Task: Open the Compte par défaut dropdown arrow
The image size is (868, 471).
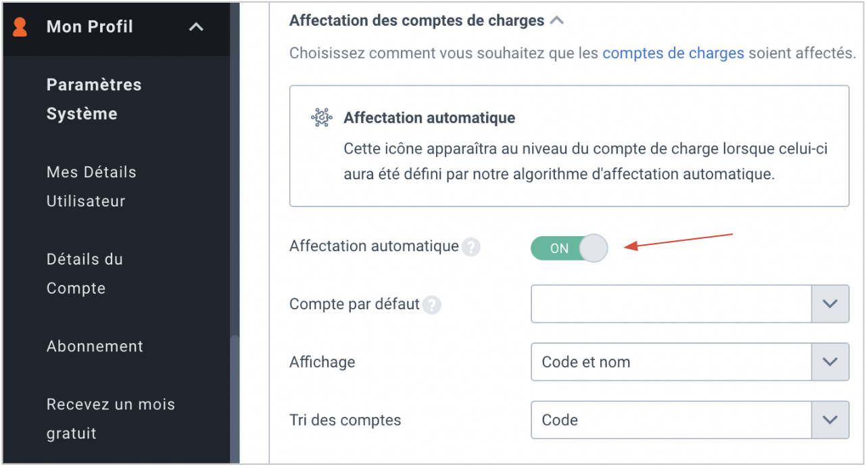Action: tap(830, 304)
